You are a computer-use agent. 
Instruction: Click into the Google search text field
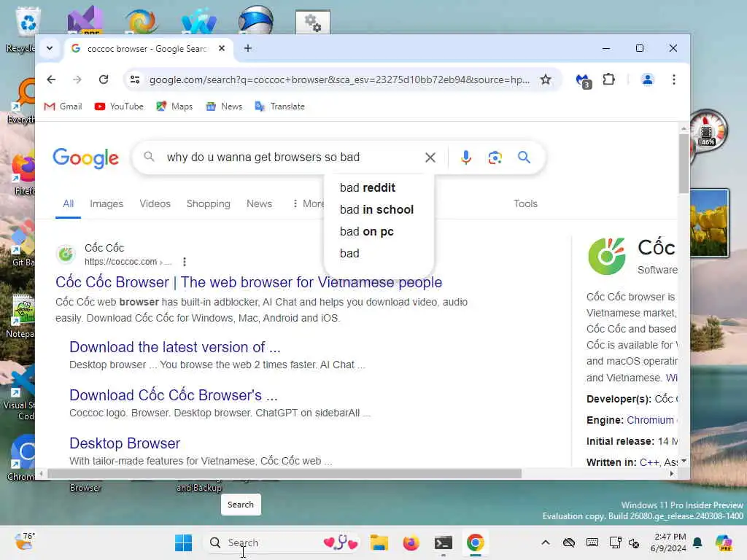[x=290, y=157]
